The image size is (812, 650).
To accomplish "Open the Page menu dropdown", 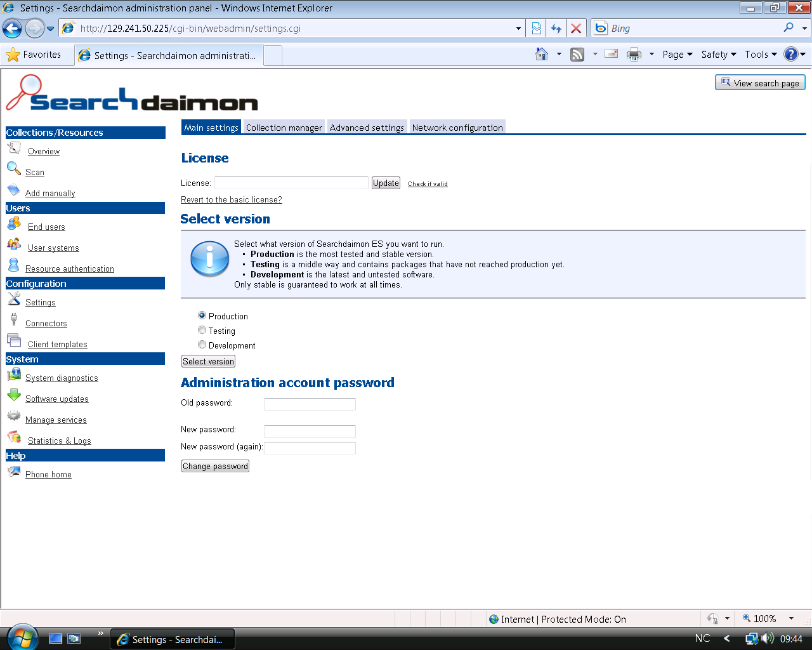I will click(x=678, y=55).
